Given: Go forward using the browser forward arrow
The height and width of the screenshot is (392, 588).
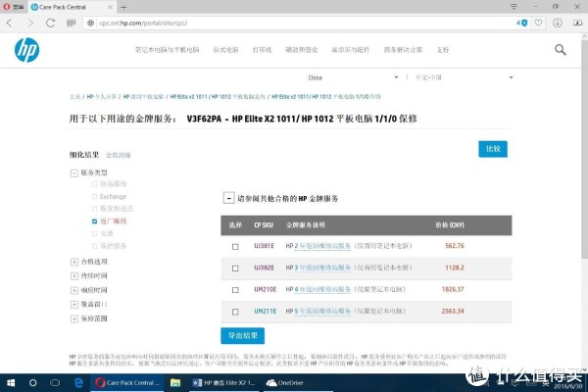Looking at the screenshot, I should [x=30, y=23].
